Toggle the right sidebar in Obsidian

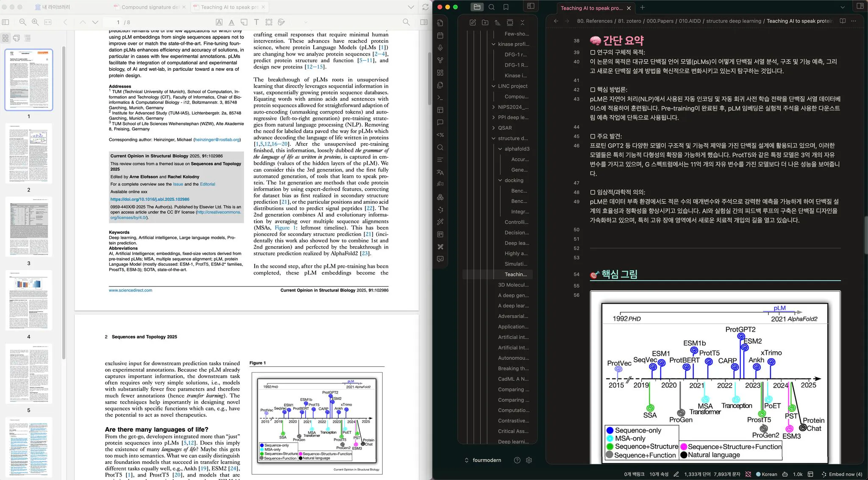click(x=860, y=6)
